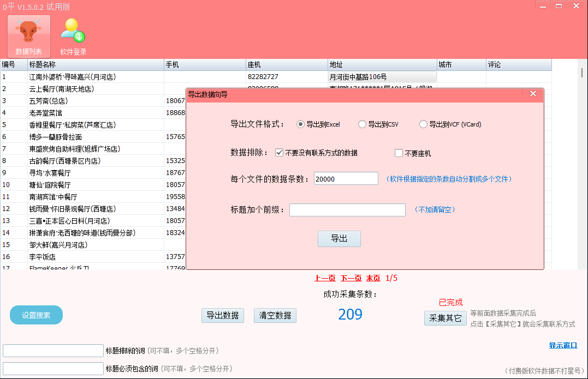Screen dimensions: 588x379
Task: Open the 显示窗口 link
Action: click(563, 345)
